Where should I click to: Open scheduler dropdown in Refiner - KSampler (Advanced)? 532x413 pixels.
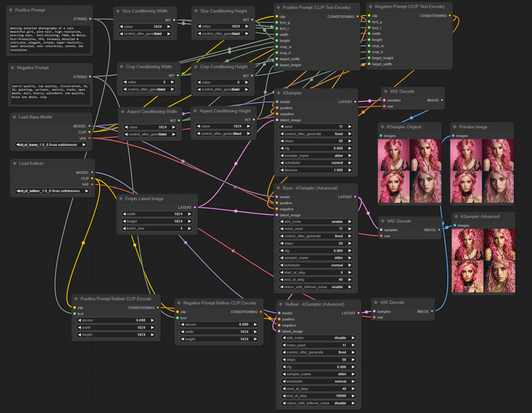click(x=319, y=381)
